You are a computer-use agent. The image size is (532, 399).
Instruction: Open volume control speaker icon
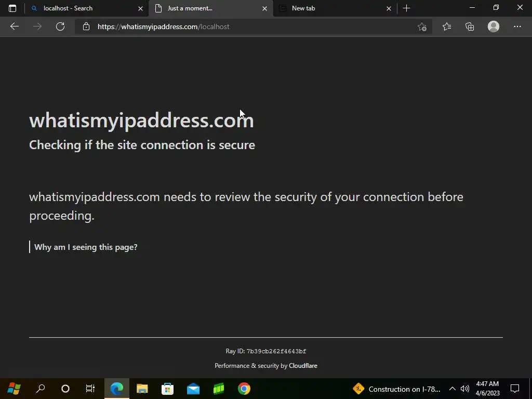tap(465, 389)
